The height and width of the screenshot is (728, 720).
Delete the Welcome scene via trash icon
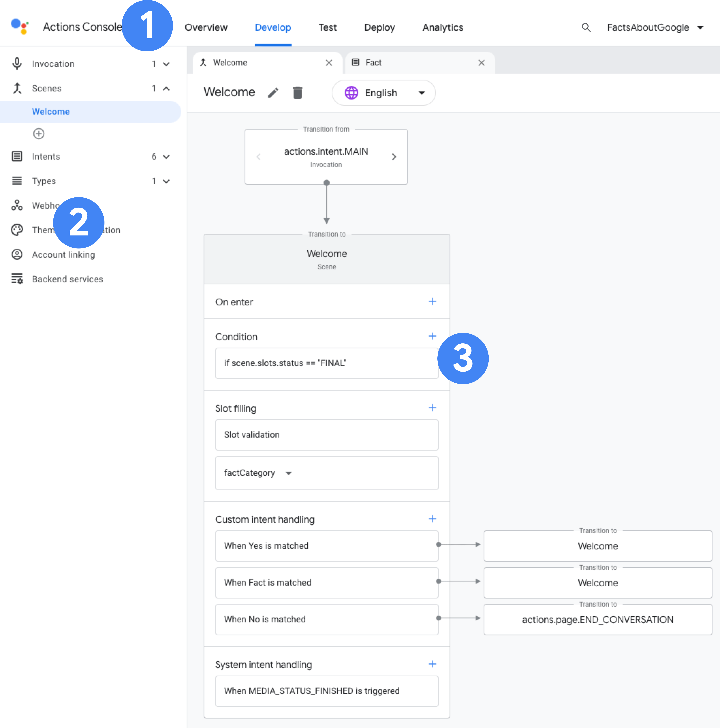point(297,92)
